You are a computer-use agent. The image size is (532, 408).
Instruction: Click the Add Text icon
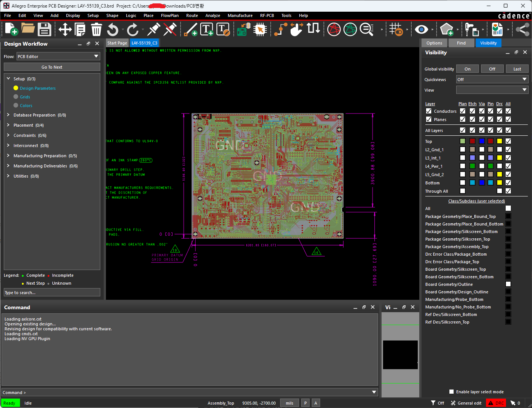pos(207,29)
